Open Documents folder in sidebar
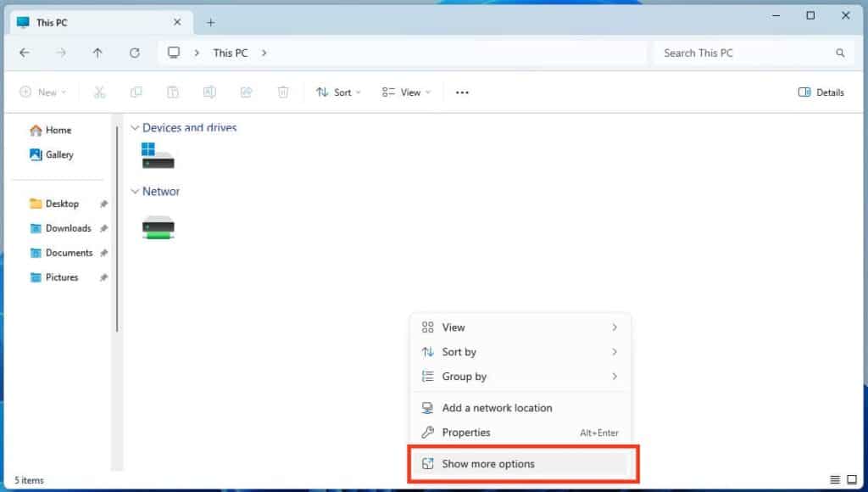868x492 pixels. point(61,253)
